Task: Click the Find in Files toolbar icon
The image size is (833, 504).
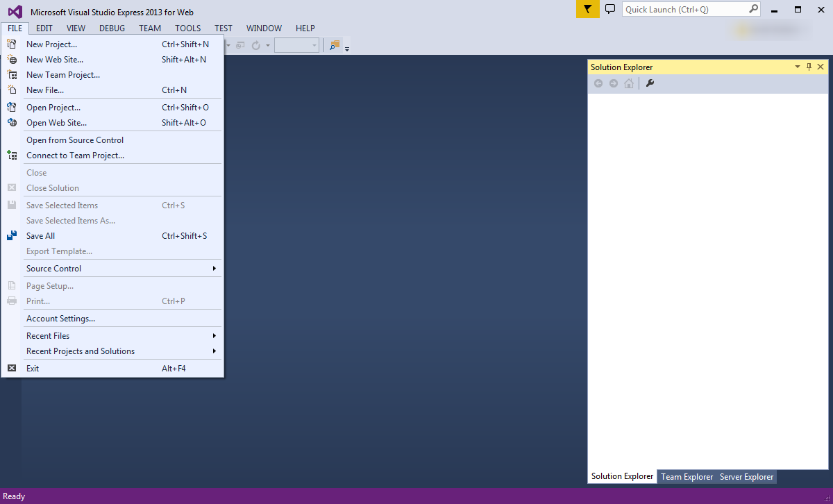Action: click(335, 45)
